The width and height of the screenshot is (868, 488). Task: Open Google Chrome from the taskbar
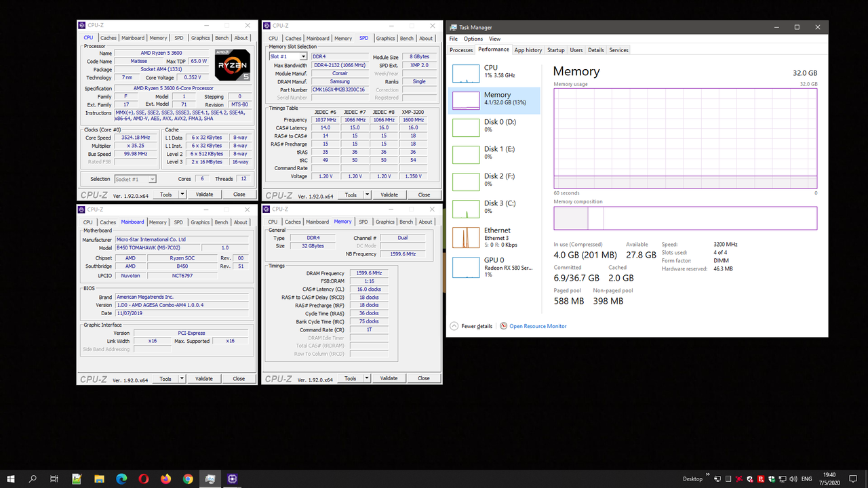187,479
